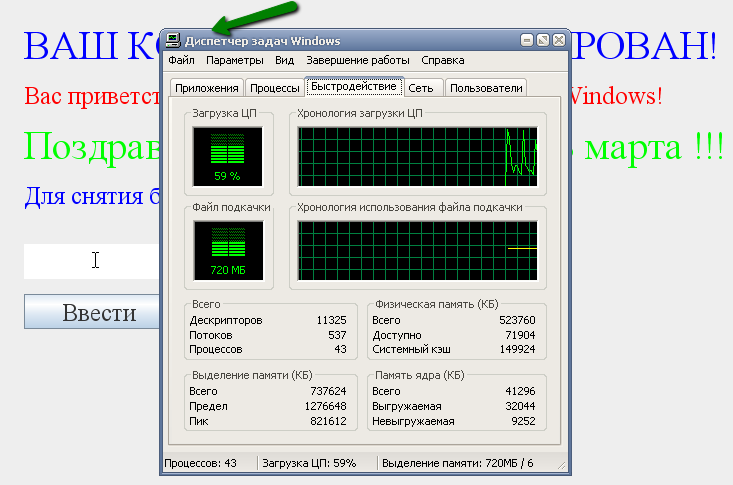Close the Task Manager window
The height and width of the screenshot is (485, 733).
[x=559, y=40]
